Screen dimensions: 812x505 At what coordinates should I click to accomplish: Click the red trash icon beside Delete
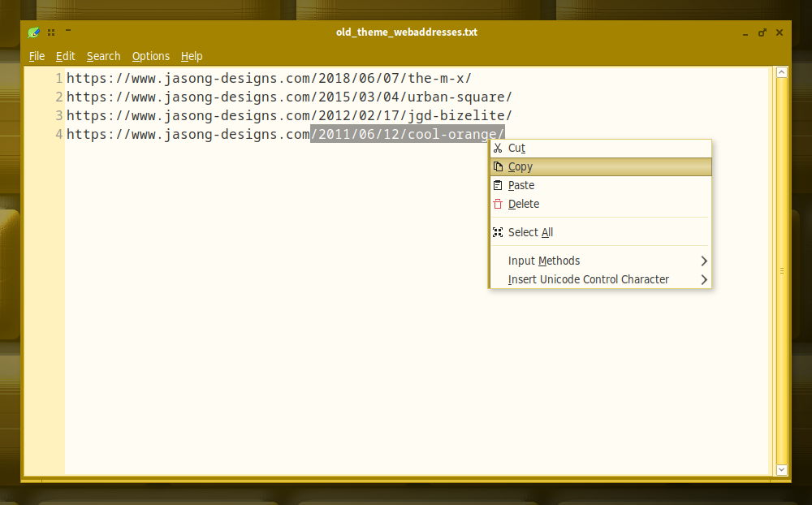point(498,204)
